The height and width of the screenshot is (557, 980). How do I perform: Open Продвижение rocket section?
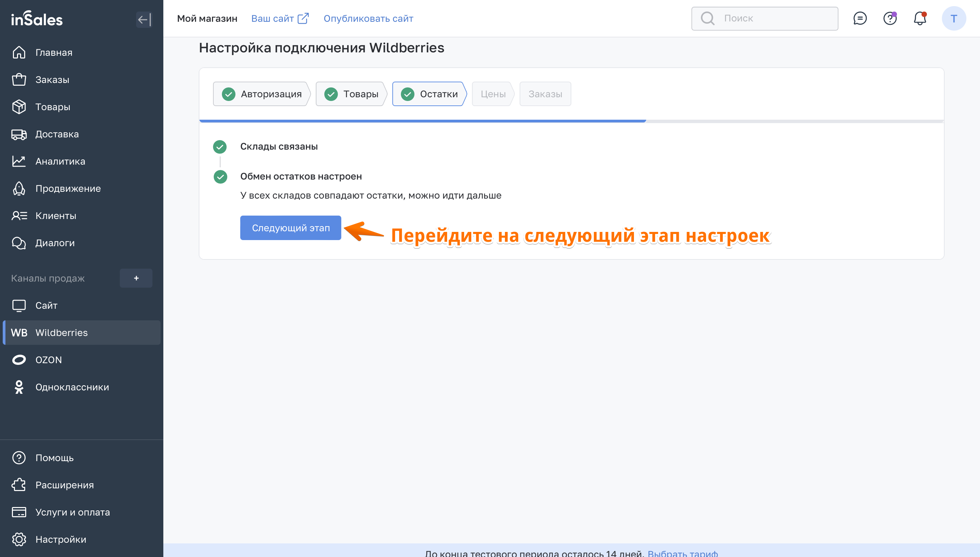(68, 189)
